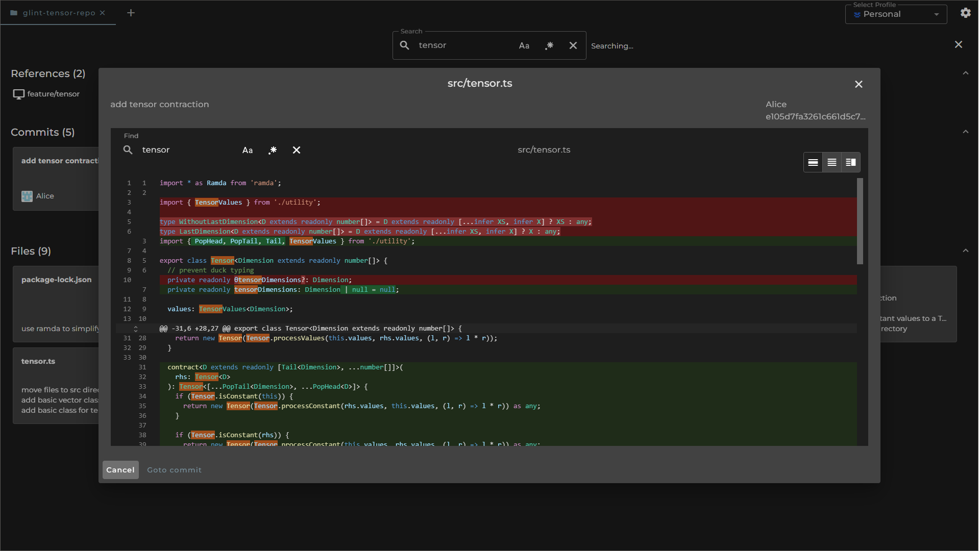Click the feature/tensor reference monitor icon
Viewport: 980px width, 551px height.
(19, 94)
